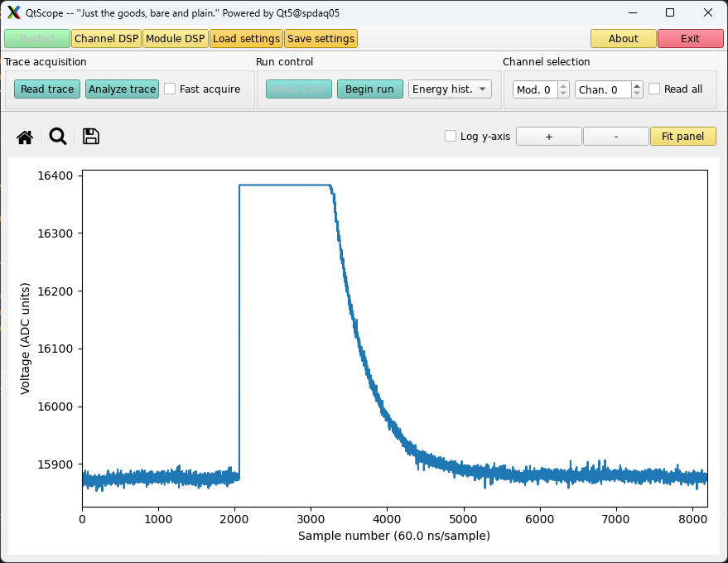Decrement the Mod. 0 module number
The image size is (728, 563).
pyautogui.click(x=563, y=94)
